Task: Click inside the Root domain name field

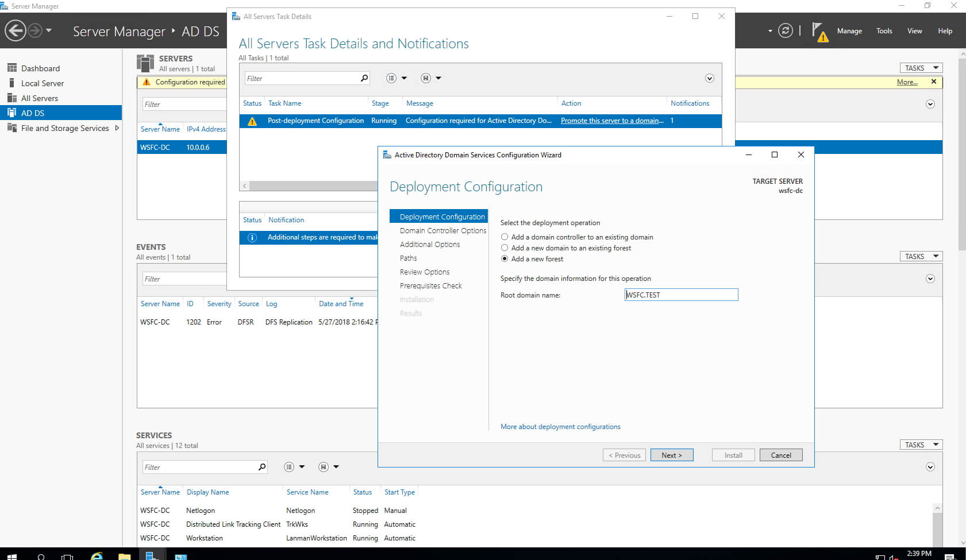Action: click(x=681, y=294)
